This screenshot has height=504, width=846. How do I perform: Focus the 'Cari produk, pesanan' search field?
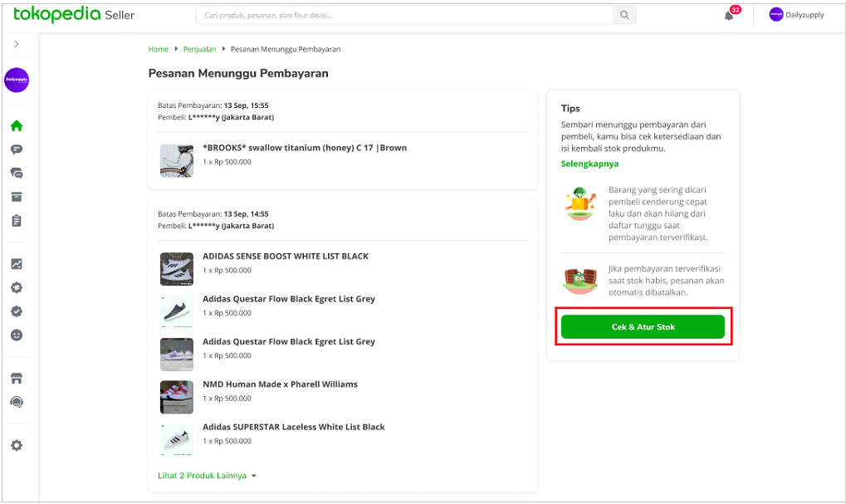tap(404, 15)
